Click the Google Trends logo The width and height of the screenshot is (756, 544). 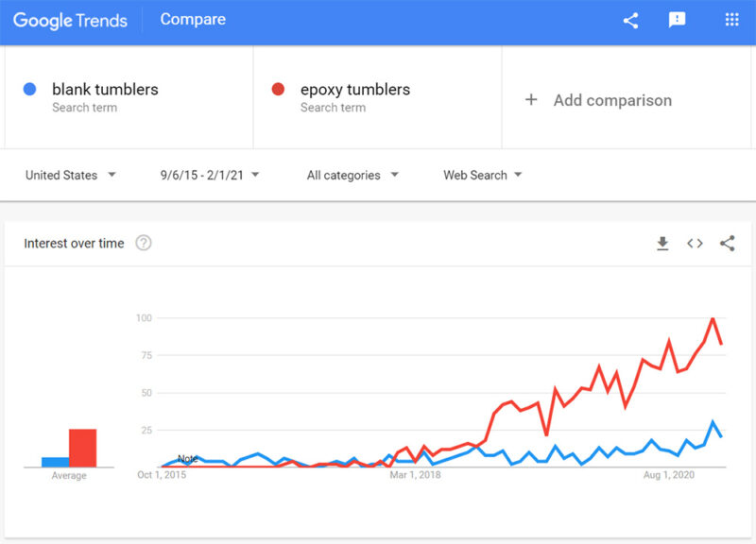70,20
